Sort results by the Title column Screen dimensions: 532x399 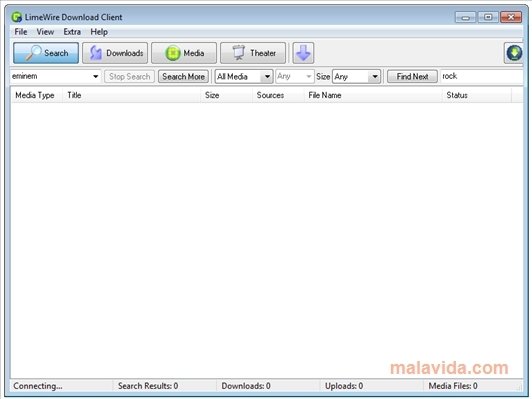(132, 95)
